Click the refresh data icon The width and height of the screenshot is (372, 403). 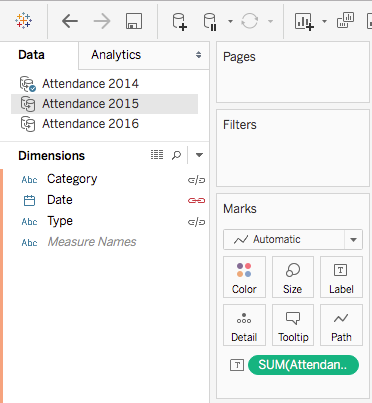click(x=250, y=21)
